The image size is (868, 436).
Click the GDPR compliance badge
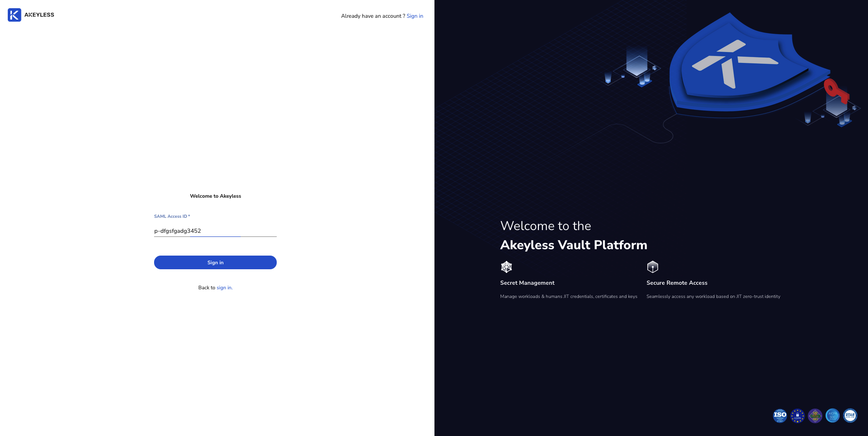pyautogui.click(x=797, y=415)
